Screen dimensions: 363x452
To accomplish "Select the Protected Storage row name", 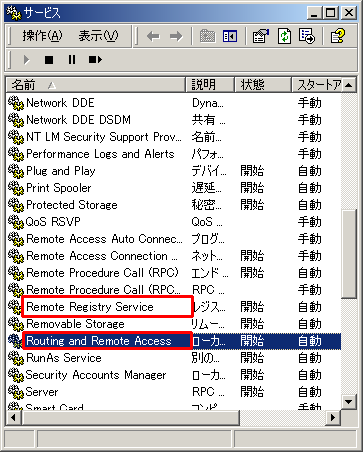I will 72,205.
